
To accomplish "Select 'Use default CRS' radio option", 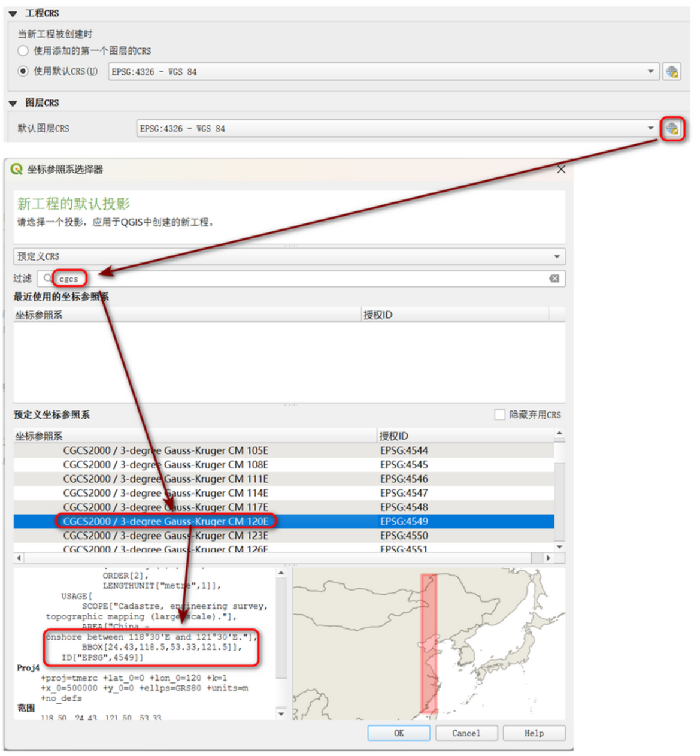I will (23, 71).
